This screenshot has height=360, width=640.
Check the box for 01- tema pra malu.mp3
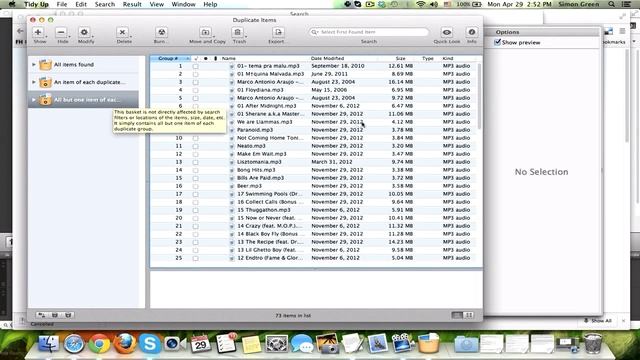(196, 66)
